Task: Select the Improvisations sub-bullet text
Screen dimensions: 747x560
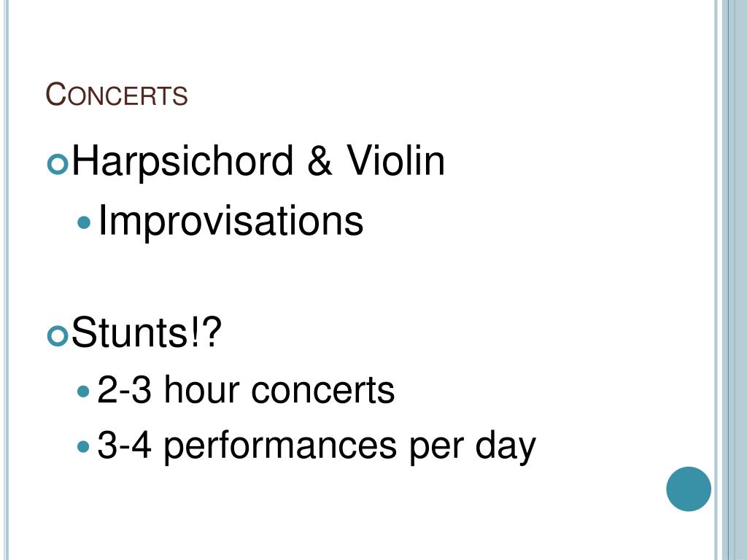Action: (x=231, y=220)
